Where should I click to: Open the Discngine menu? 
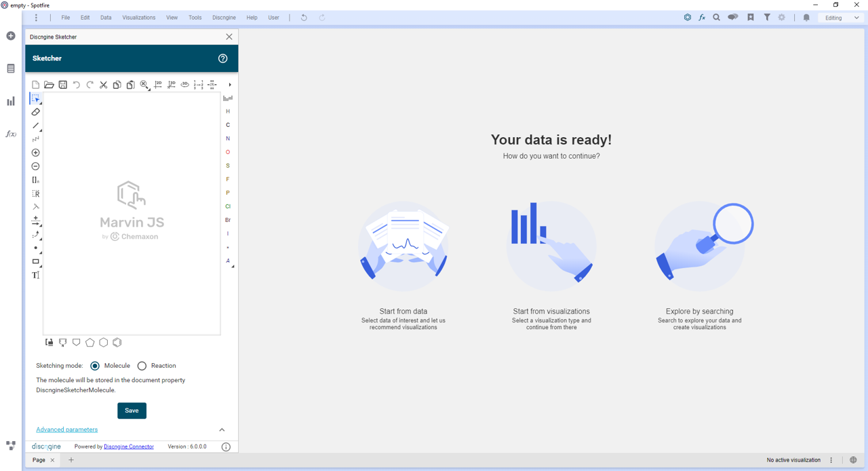click(224, 18)
